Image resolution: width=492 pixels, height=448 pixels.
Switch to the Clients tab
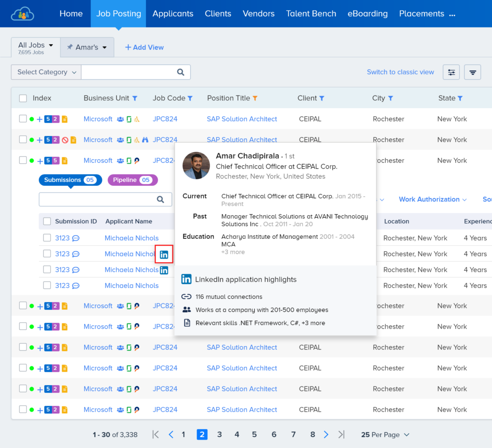tap(218, 14)
